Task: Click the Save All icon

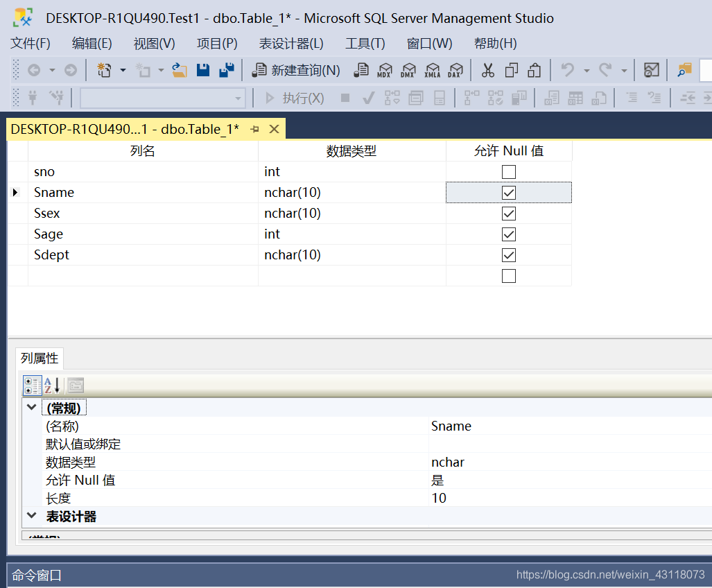Action: click(x=227, y=70)
